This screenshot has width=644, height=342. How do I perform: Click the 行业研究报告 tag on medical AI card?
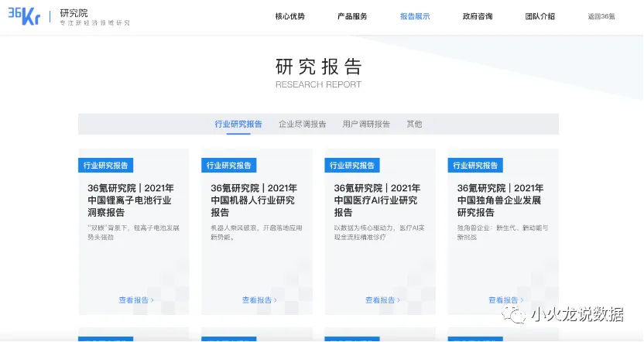[x=352, y=166]
